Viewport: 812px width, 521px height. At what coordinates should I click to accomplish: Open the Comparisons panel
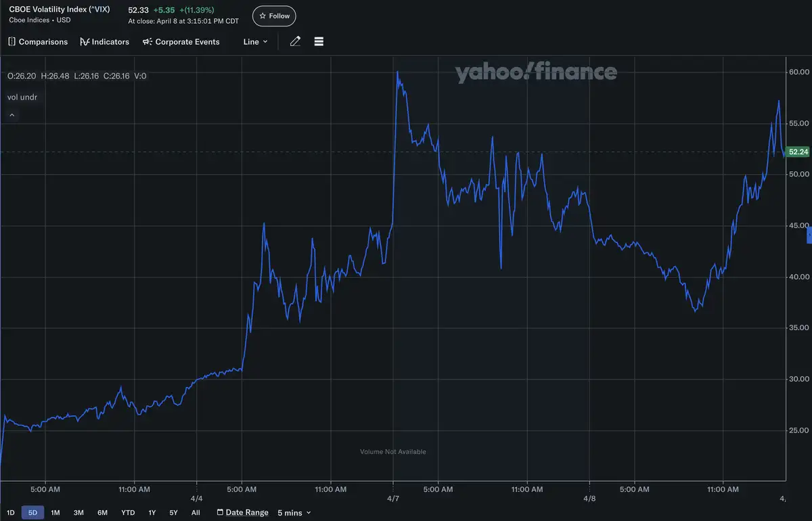(x=38, y=42)
